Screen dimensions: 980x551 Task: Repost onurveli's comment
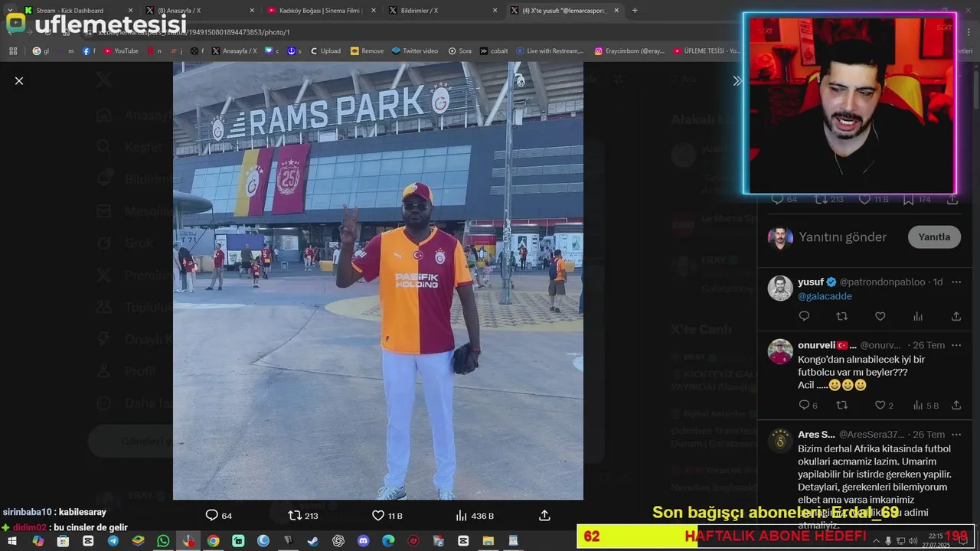coord(842,405)
